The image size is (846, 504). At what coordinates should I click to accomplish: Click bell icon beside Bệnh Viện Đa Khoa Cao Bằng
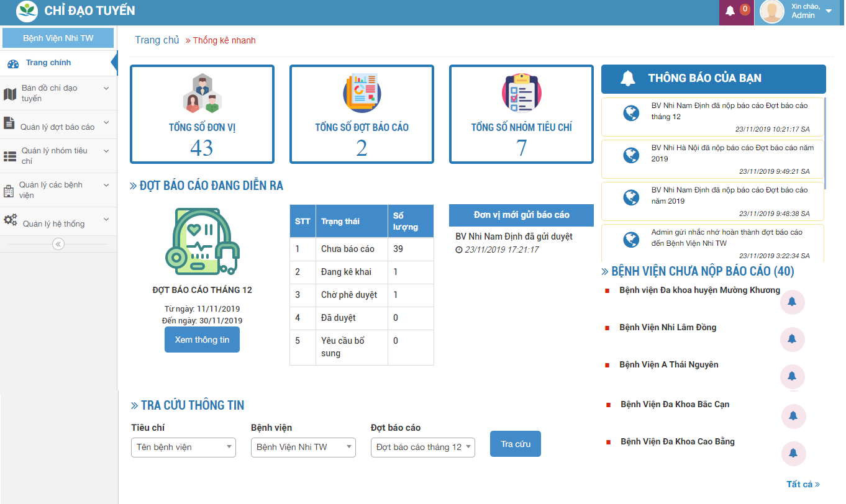(793, 453)
